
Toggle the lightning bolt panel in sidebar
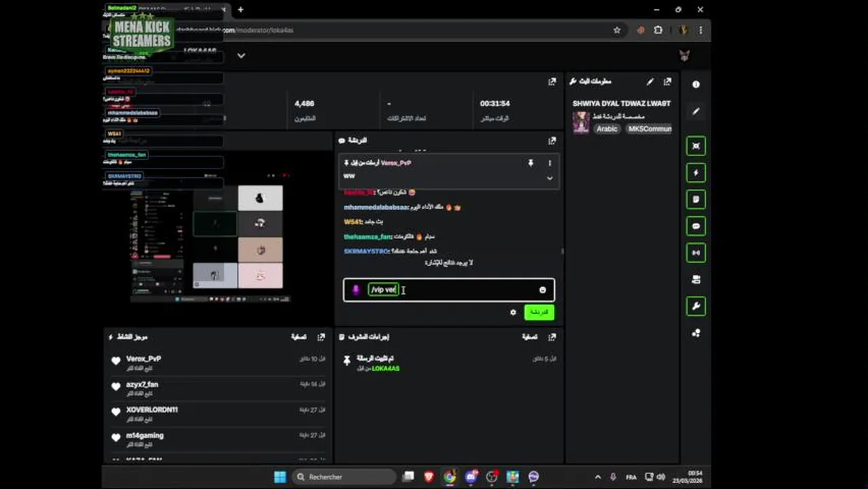point(695,173)
